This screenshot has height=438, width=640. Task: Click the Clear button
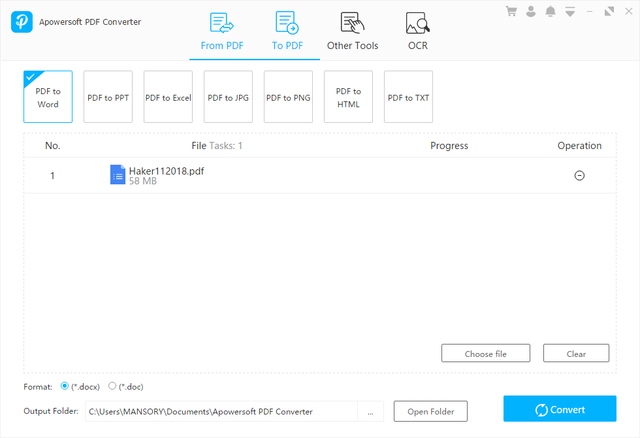pyautogui.click(x=576, y=354)
